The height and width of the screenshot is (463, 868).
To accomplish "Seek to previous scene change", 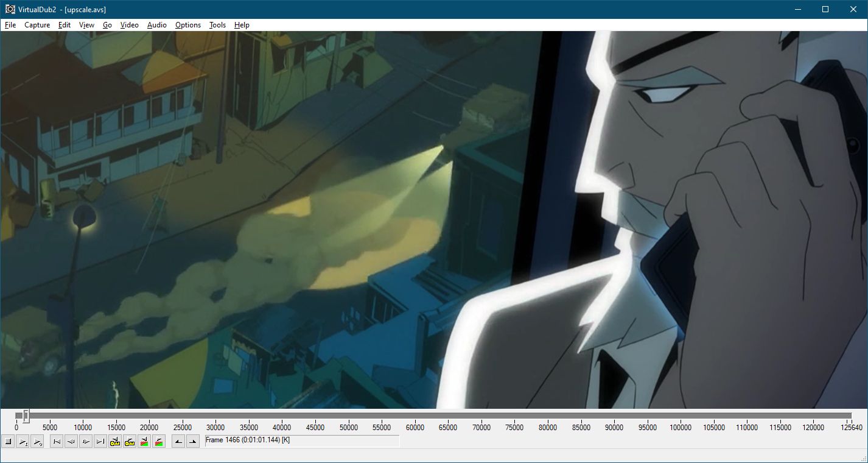I will (x=144, y=442).
